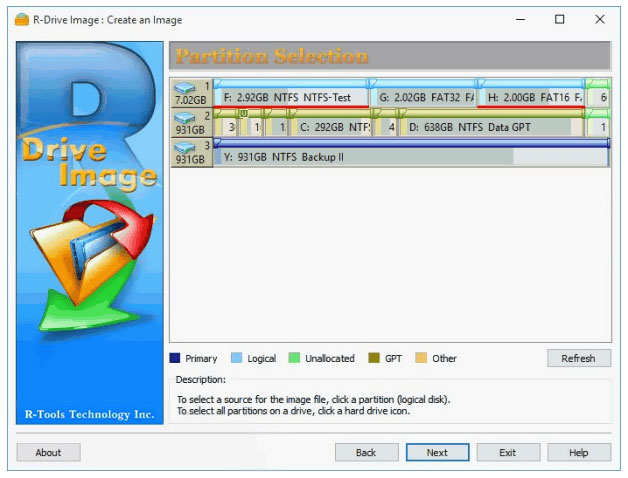Click the 'Unallocated' legend label
This screenshot has height=478, width=628.
[330, 358]
